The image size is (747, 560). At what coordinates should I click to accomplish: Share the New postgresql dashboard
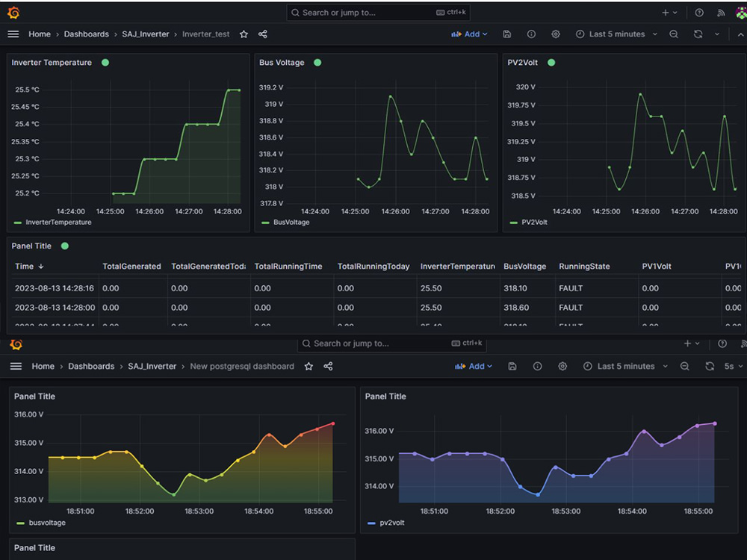328,366
